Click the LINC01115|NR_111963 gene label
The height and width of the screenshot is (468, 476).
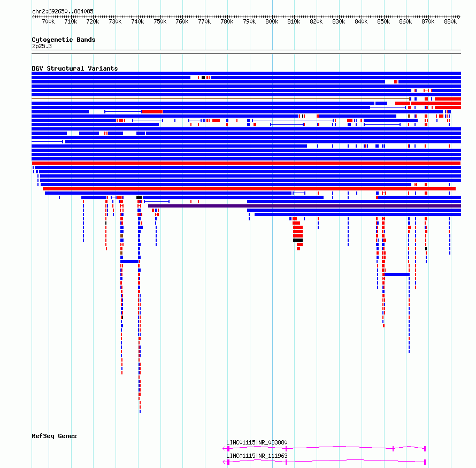click(x=257, y=456)
